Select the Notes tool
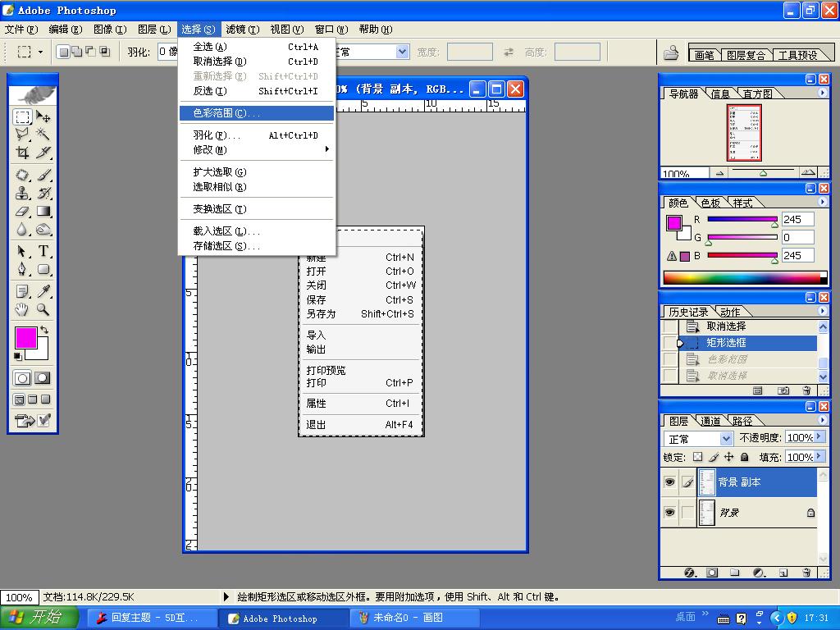 coord(22,291)
